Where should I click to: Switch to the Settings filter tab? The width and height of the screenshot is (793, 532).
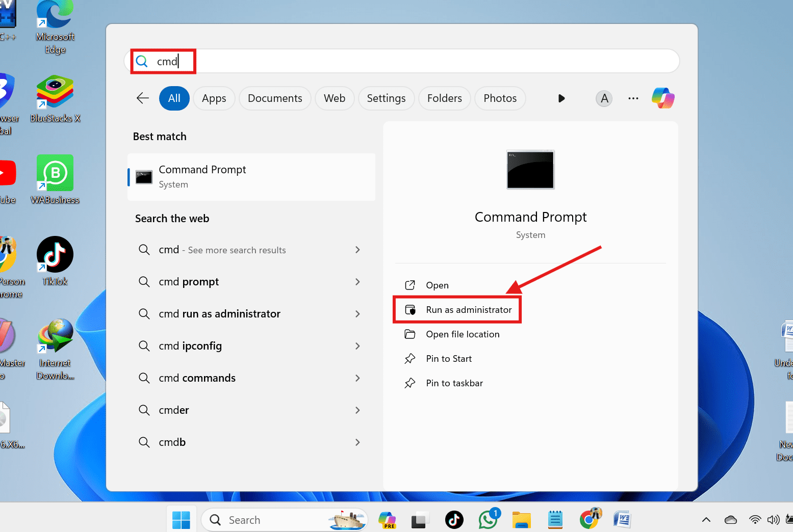tap(386, 98)
